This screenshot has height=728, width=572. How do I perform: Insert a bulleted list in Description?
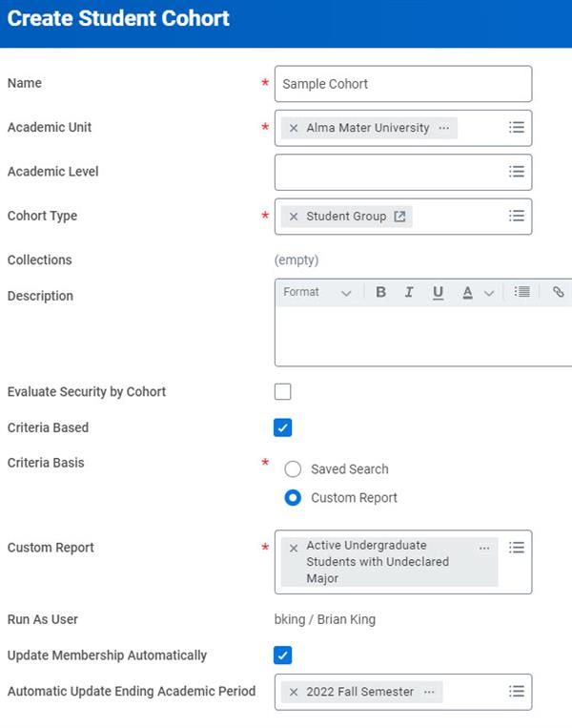(521, 292)
